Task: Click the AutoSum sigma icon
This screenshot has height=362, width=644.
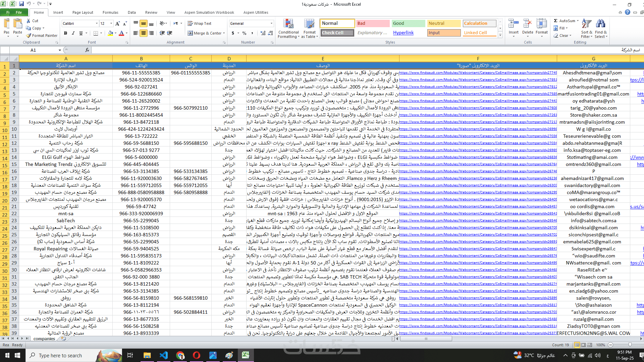Action: [556, 21]
